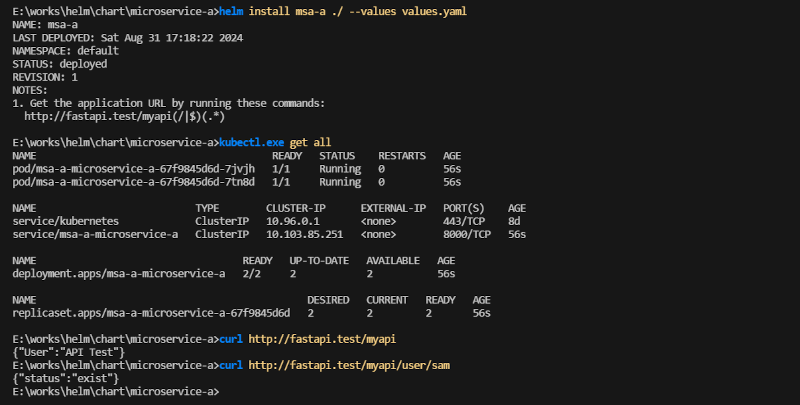Viewport: 800px width, 405px height.
Task: Click '2/2' ready value of deployment
Action: [251, 274]
